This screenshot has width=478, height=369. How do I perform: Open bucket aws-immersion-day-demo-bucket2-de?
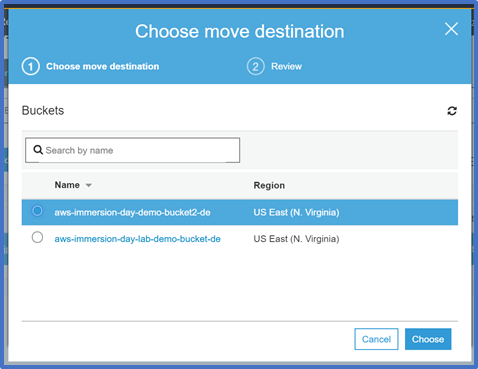132,212
